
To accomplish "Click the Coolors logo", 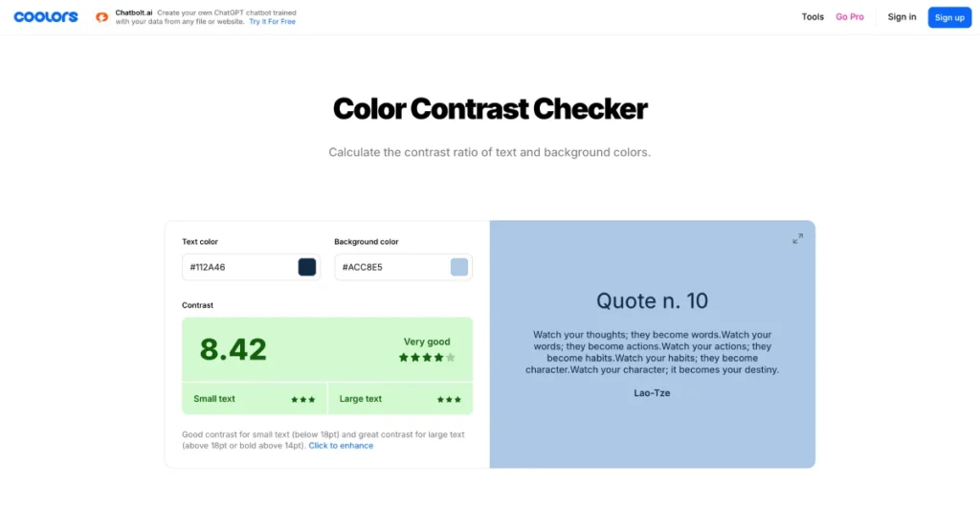I will (x=46, y=17).
